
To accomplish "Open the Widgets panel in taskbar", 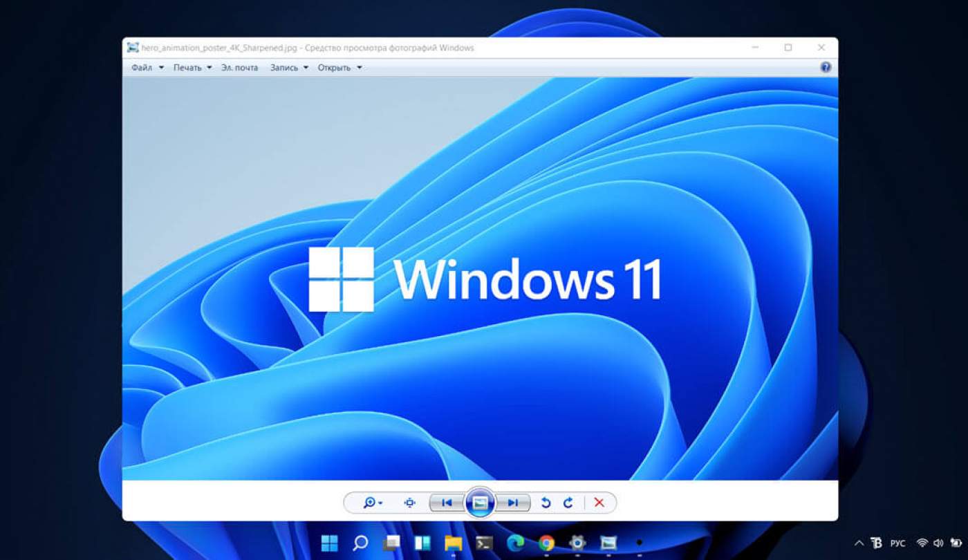I will click(x=422, y=543).
